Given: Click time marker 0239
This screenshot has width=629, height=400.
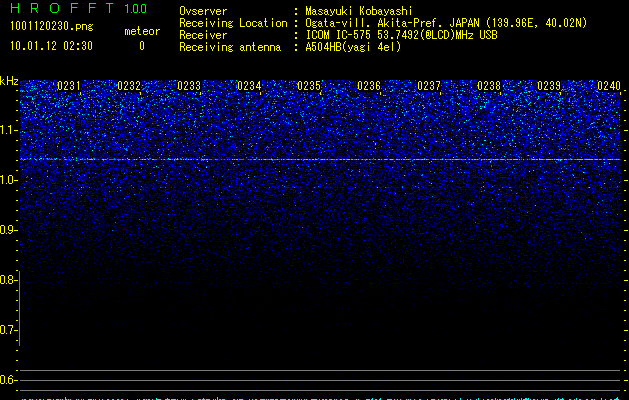Looking at the screenshot, I should (x=549, y=86).
